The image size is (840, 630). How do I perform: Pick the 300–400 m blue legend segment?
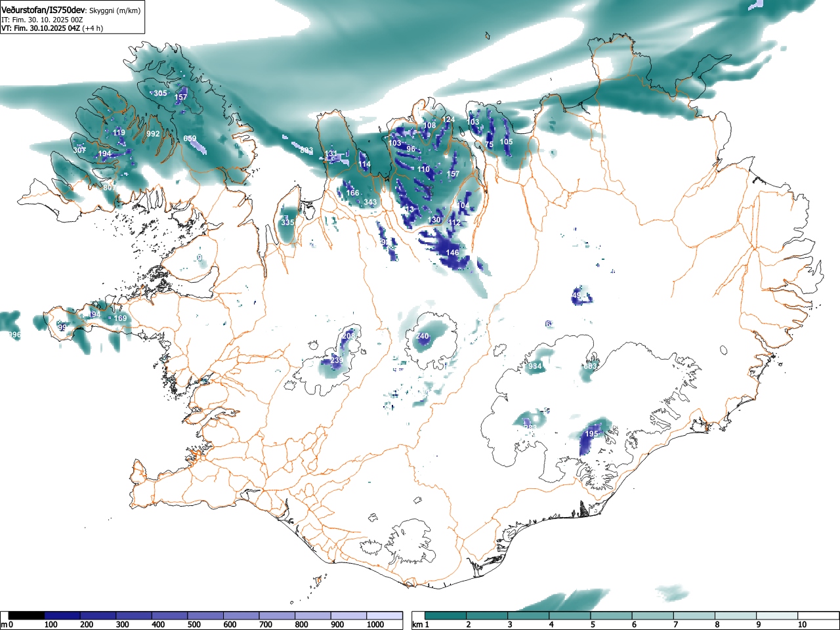coord(134,616)
